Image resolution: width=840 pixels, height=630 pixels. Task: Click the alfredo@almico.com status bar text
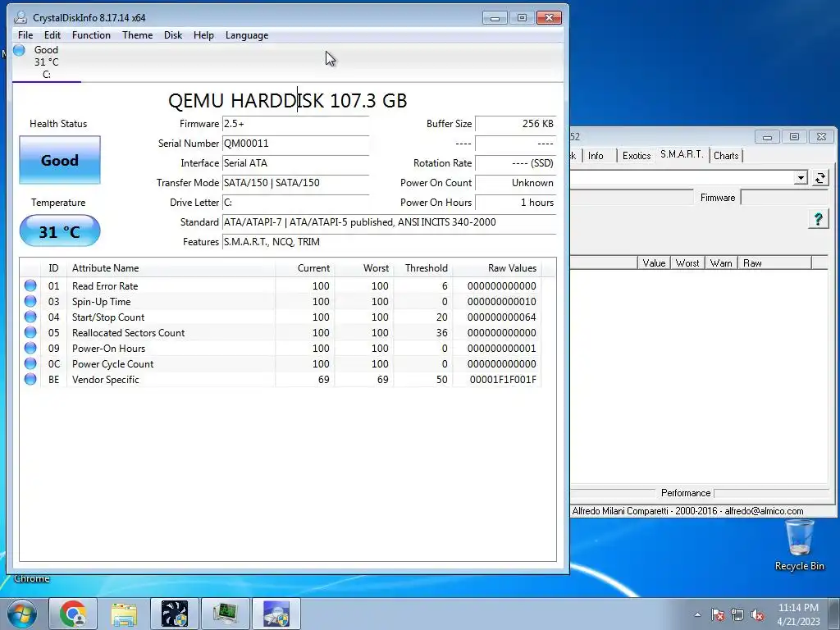click(764, 511)
